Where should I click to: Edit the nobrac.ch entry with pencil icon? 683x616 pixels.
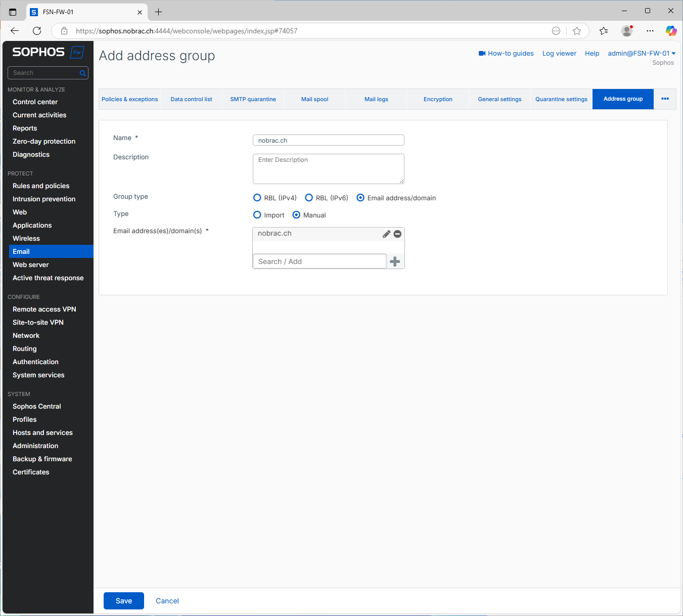coord(386,234)
